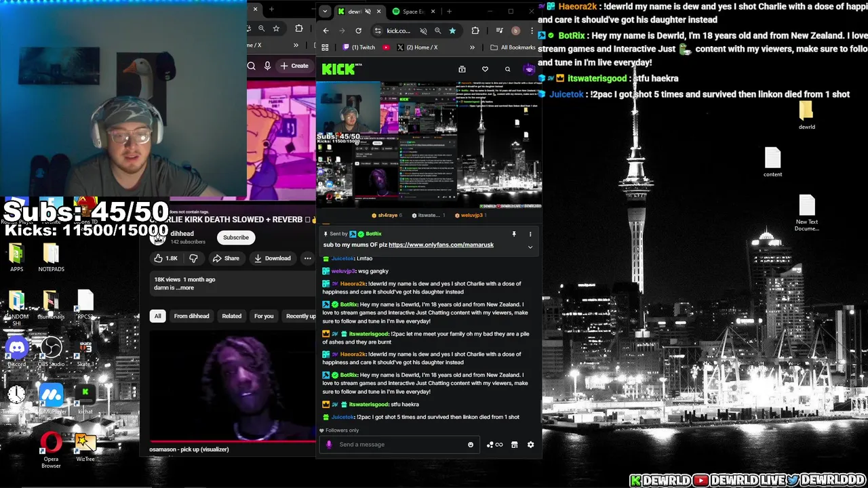This screenshot has height=488, width=868.
Task: Open (1) Twitch bookmark
Action: tap(359, 47)
